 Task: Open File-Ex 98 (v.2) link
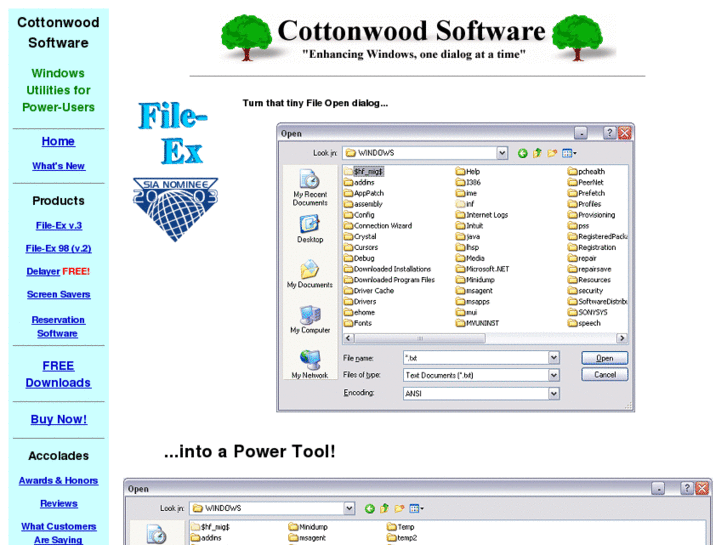coord(58,249)
